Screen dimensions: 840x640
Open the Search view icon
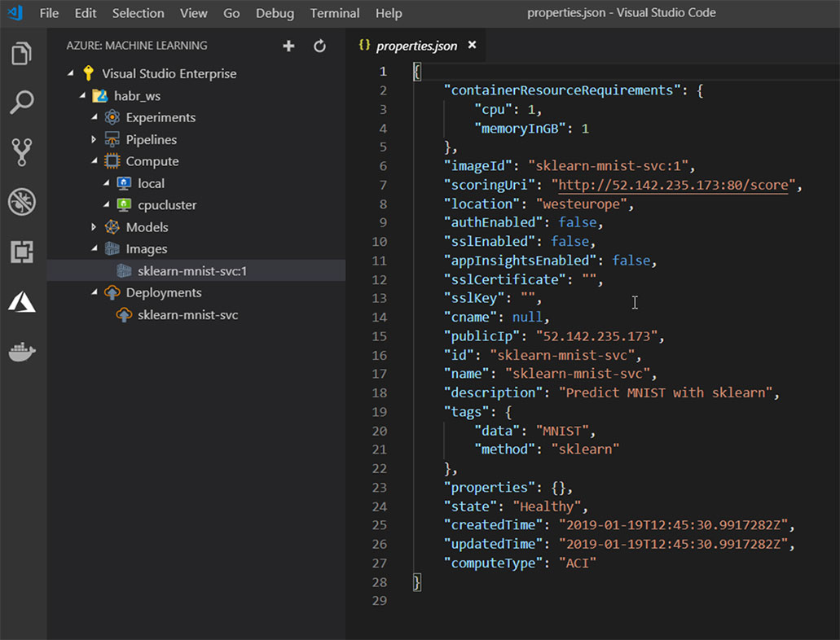click(22, 103)
